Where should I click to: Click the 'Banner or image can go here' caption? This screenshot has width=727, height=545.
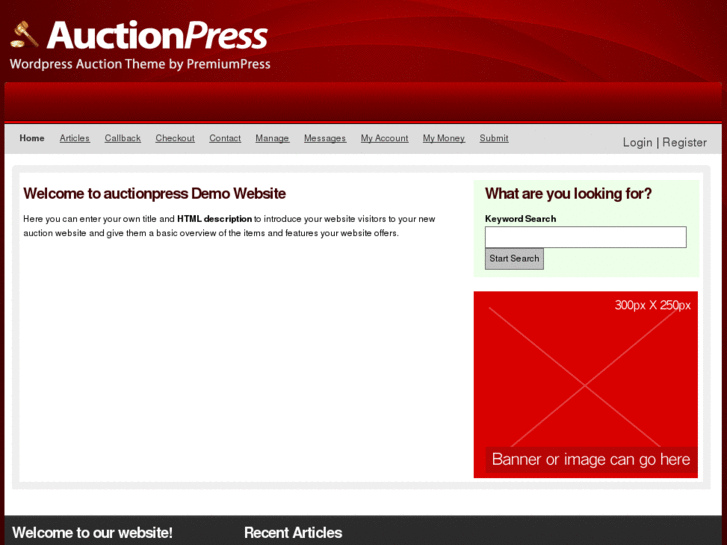tap(591, 459)
